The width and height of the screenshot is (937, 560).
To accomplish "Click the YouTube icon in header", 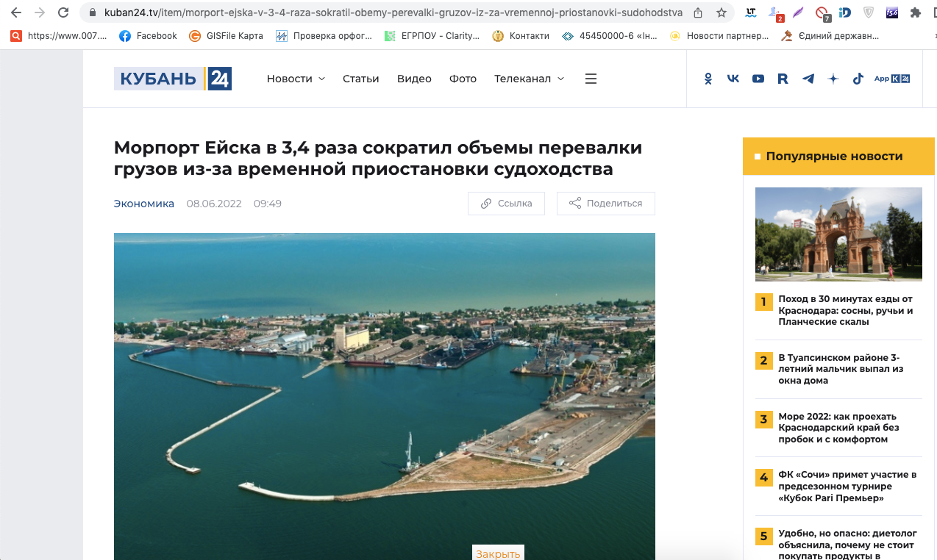I will pos(758,79).
